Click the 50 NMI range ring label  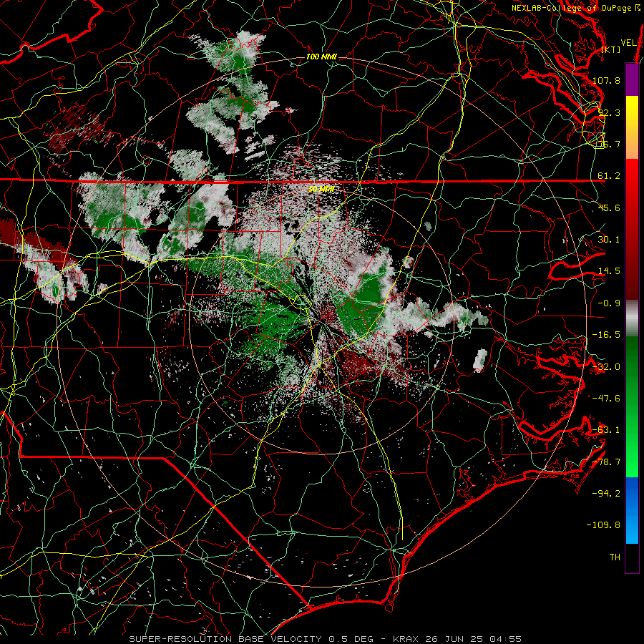point(321,189)
